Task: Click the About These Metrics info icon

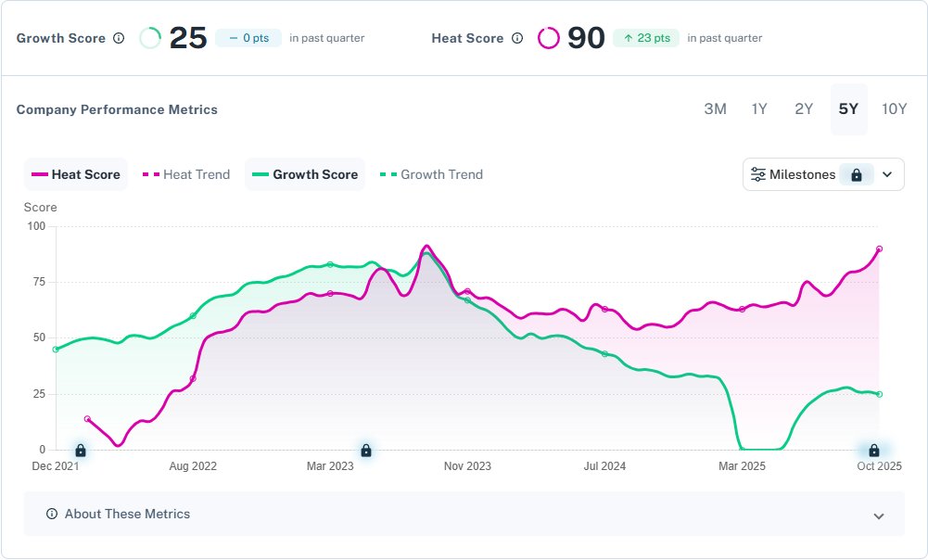Action: 52,514
